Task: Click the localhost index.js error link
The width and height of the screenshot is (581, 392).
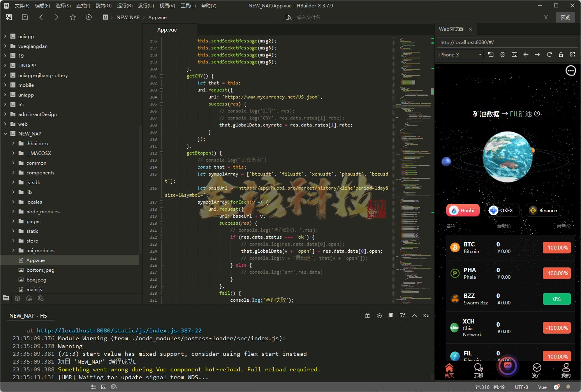Action: (119, 330)
